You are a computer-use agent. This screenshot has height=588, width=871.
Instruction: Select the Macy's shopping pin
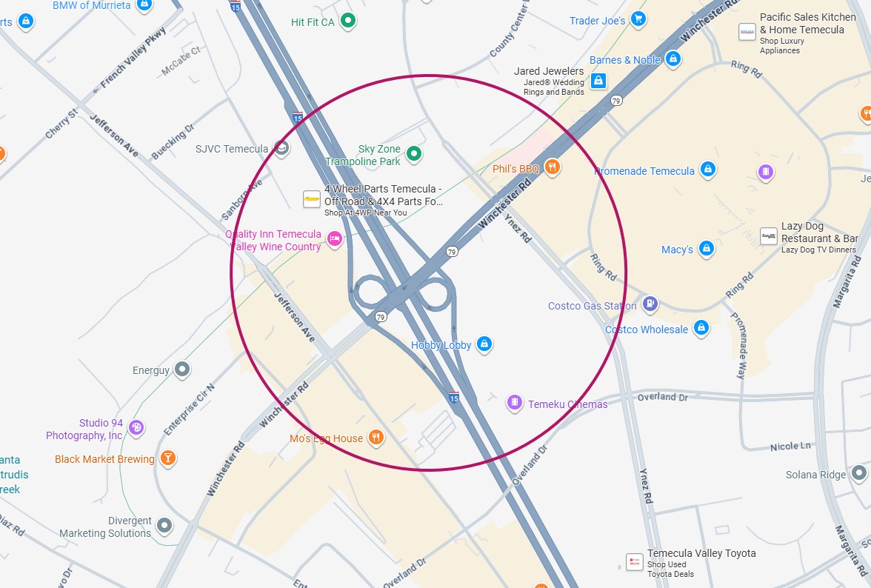(x=706, y=248)
